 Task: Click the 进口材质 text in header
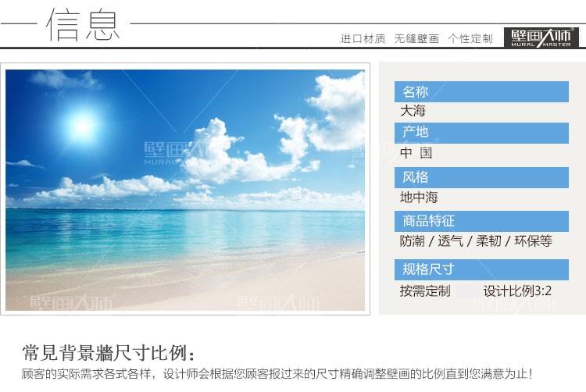pos(363,38)
